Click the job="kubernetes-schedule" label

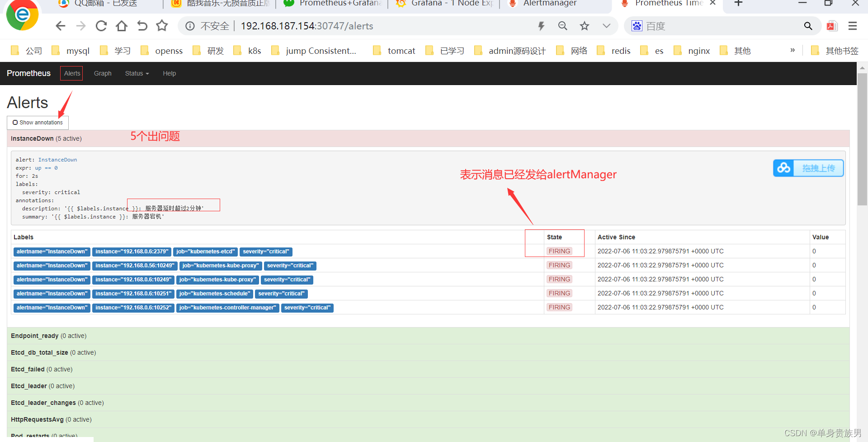point(214,294)
